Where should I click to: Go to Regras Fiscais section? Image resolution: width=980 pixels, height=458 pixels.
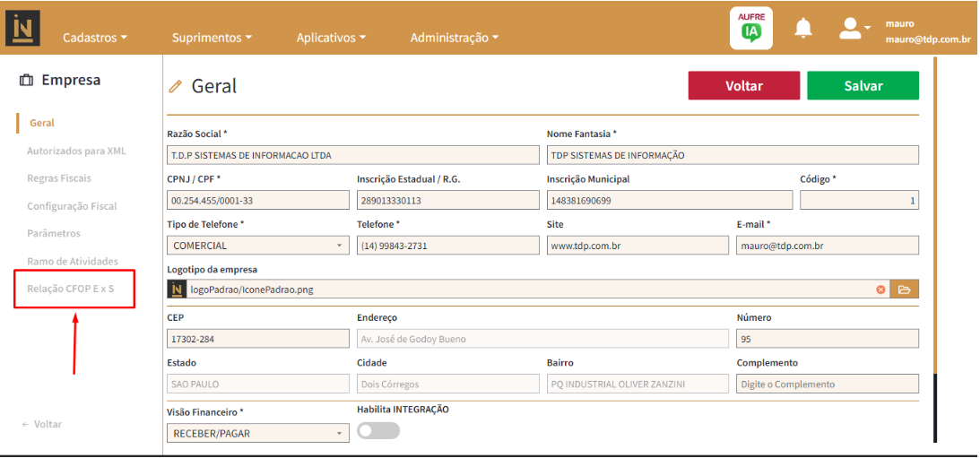coord(59,178)
